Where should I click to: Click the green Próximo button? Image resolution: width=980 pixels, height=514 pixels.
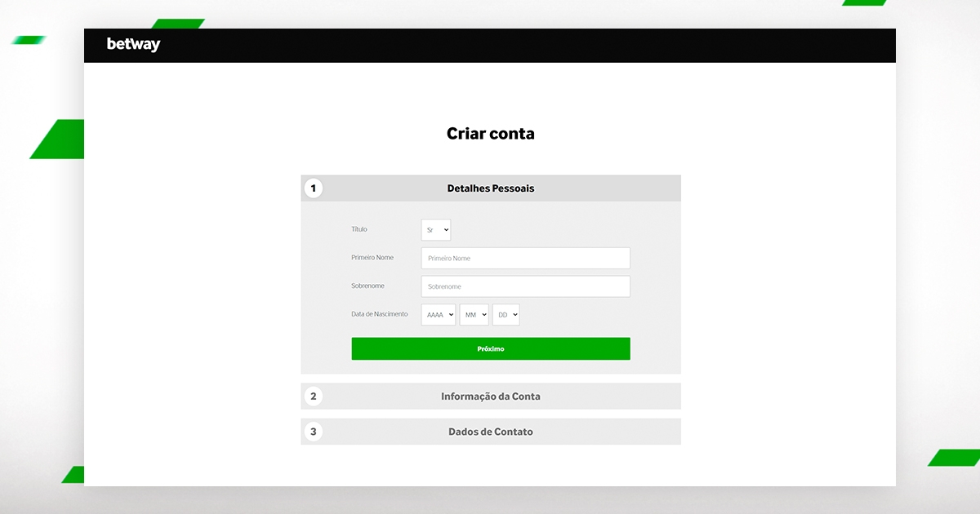point(490,348)
